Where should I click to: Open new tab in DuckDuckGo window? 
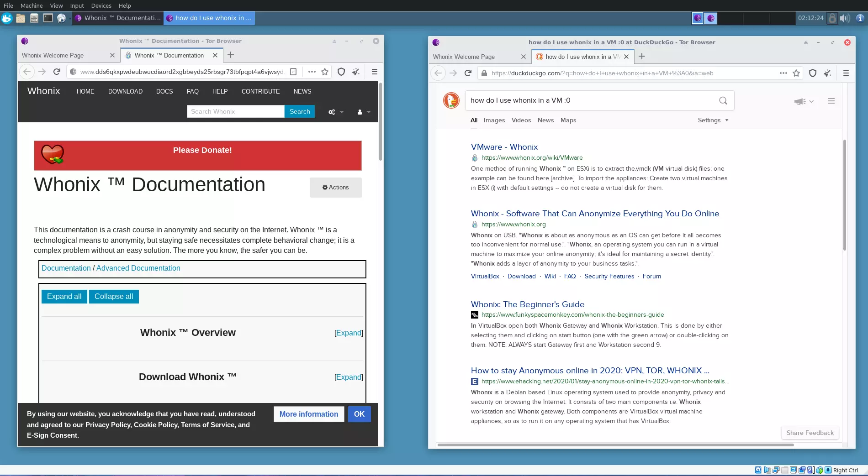point(642,57)
